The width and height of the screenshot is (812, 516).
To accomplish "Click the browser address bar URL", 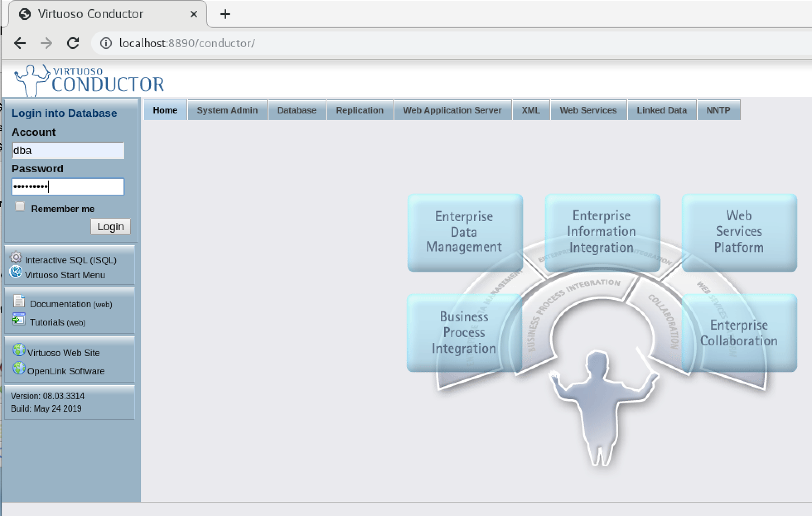I will point(187,43).
